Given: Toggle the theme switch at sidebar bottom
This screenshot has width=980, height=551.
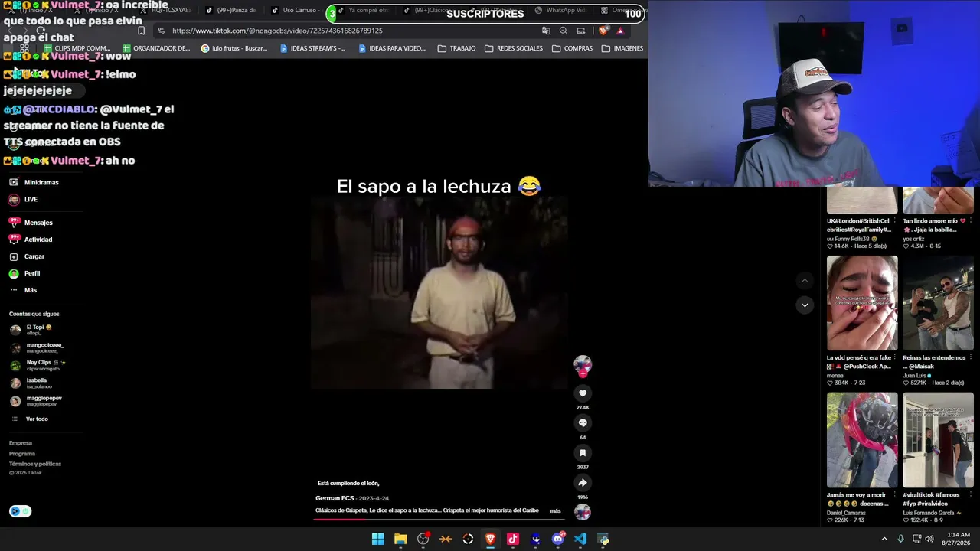Looking at the screenshot, I should point(20,511).
